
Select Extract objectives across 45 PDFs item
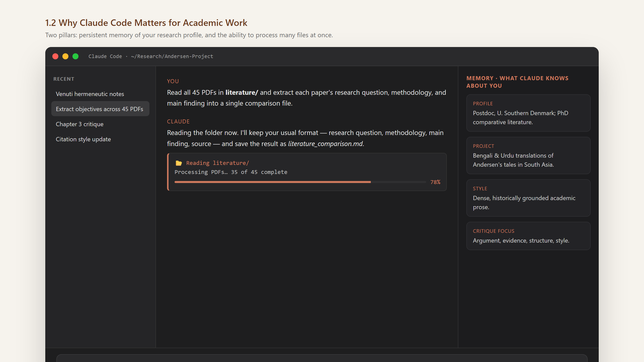pos(100,109)
